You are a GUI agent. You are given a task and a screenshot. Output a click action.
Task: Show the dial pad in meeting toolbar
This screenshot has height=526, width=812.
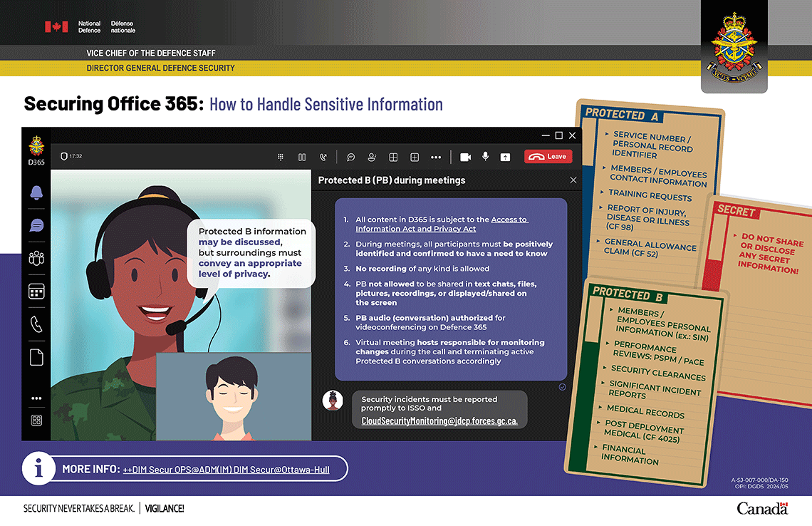[281, 157]
